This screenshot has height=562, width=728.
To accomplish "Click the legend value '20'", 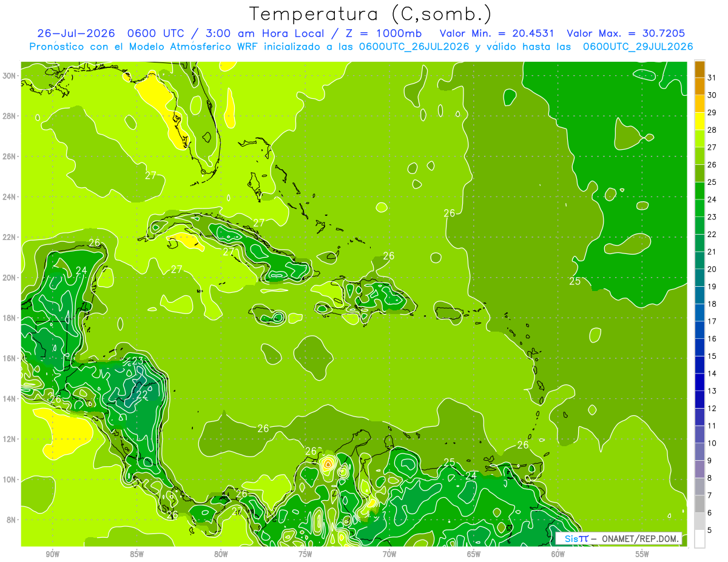I will [712, 269].
